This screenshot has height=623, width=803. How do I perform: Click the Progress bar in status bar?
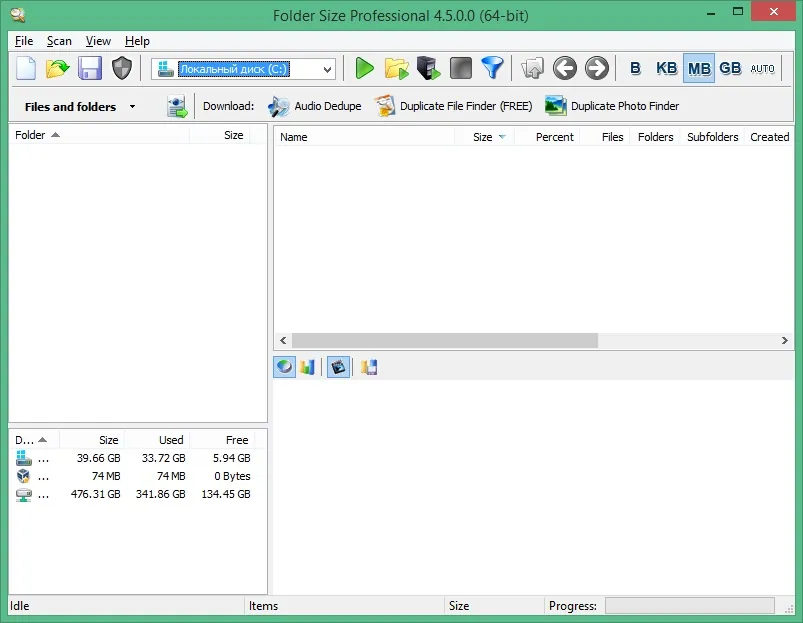tap(689, 606)
